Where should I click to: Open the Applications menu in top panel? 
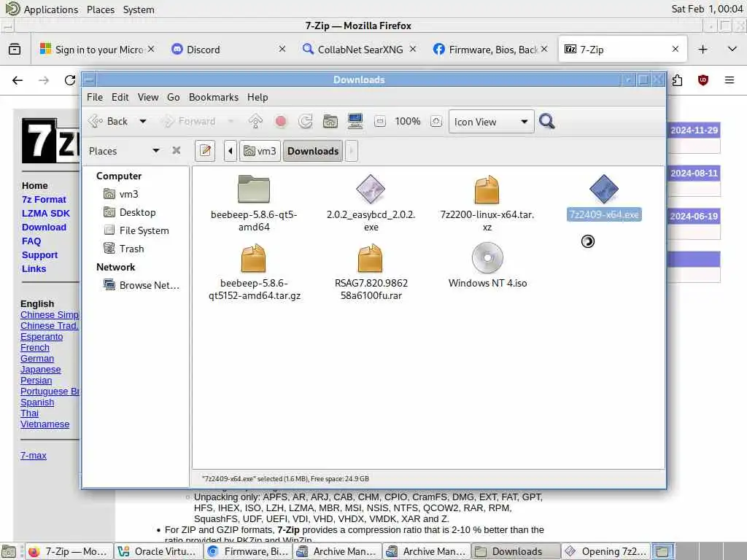[x=42, y=9]
